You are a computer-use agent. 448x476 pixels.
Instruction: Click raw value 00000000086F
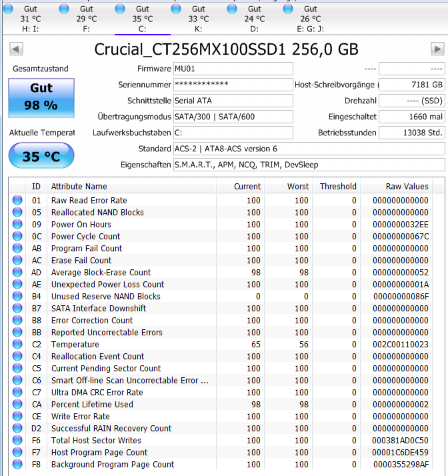click(401, 296)
